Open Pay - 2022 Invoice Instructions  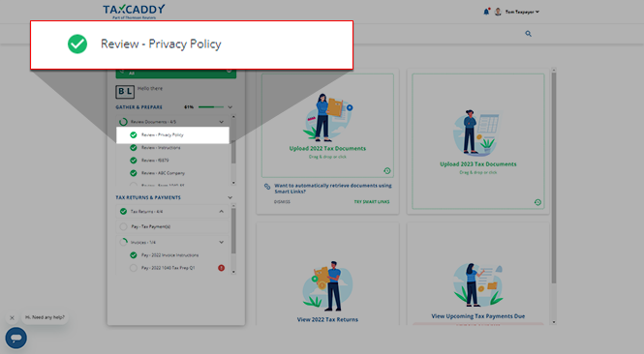coord(169,255)
